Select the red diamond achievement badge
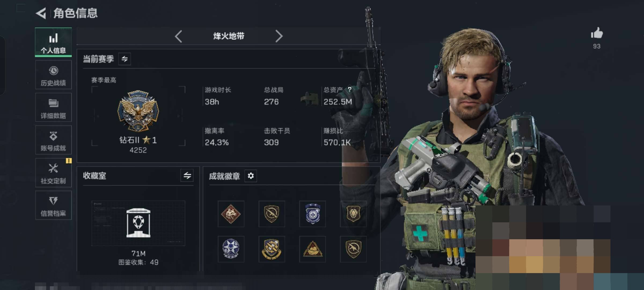The image size is (644, 290). point(231,214)
